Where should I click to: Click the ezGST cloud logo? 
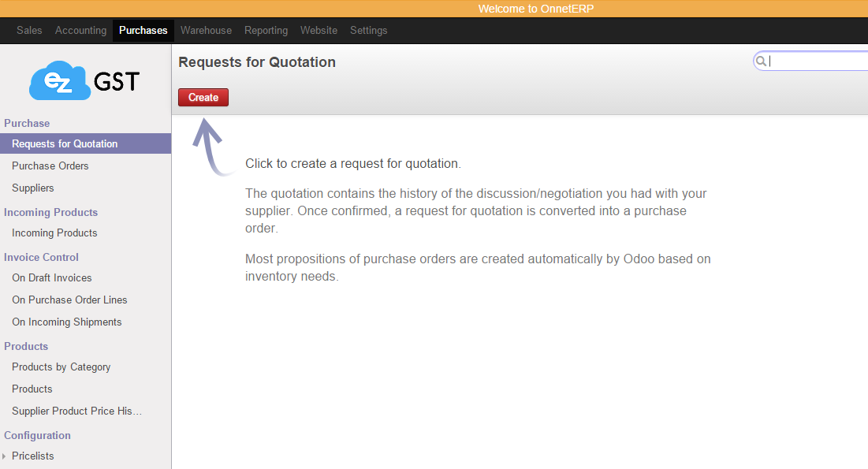tap(84, 80)
